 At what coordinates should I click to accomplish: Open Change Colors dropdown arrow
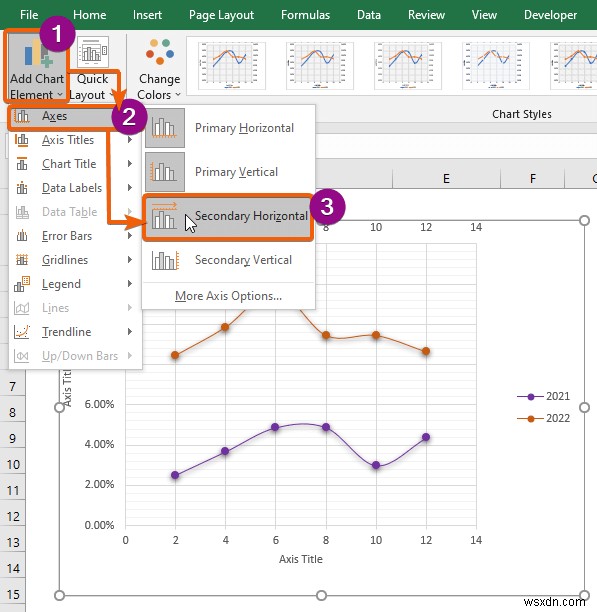pos(178,95)
